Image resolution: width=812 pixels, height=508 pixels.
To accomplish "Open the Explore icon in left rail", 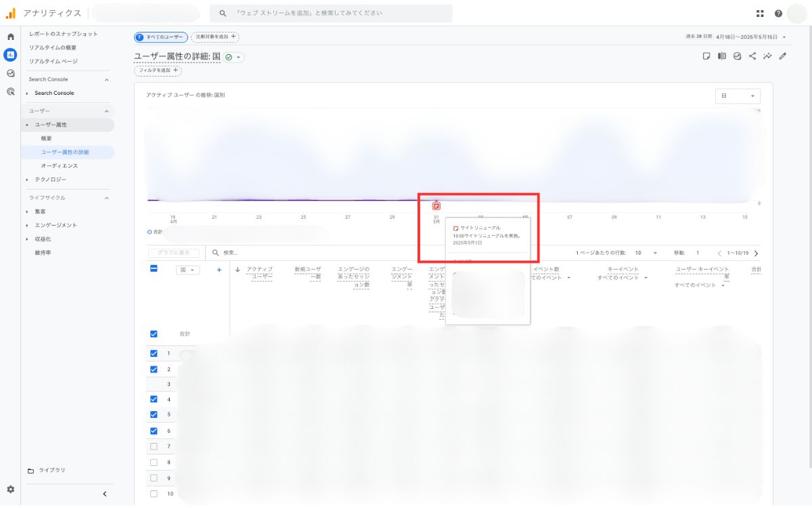I will pyautogui.click(x=10, y=73).
